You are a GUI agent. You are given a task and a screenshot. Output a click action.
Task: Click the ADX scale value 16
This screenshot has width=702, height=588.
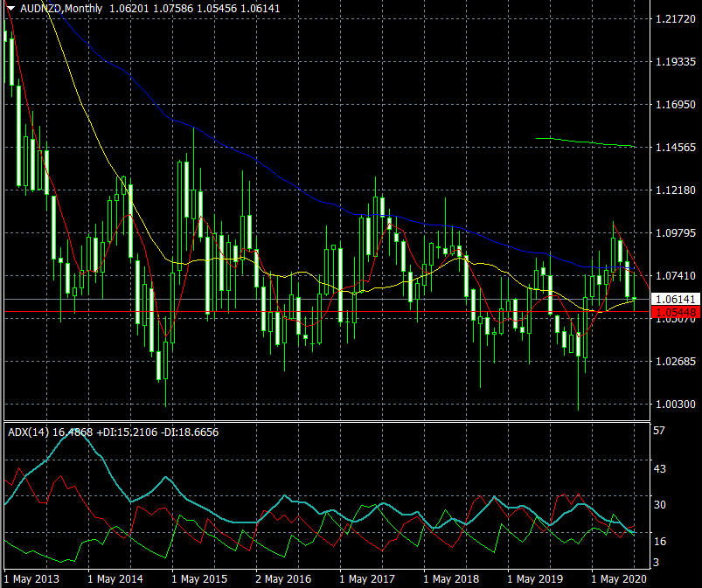point(660,542)
